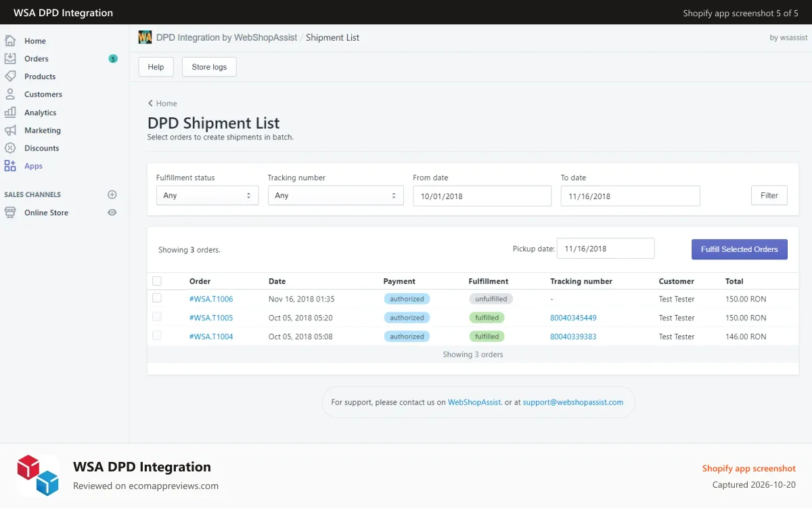Click the To date input field

point(630,196)
